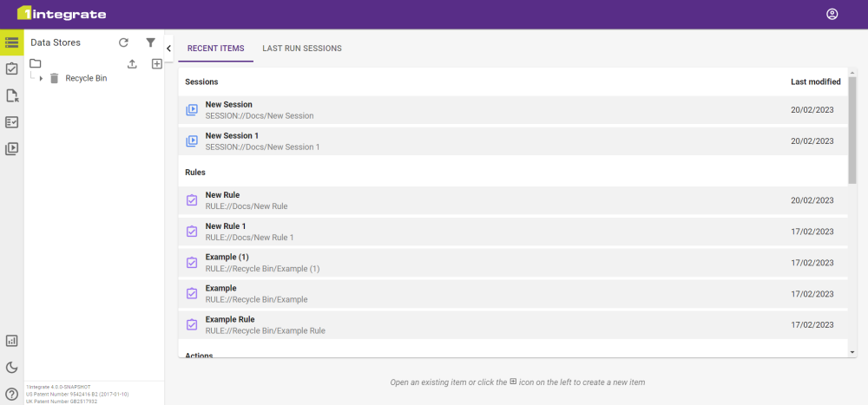The height and width of the screenshot is (405, 868).
Task: Open the user account menu
Action: pos(832,14)
